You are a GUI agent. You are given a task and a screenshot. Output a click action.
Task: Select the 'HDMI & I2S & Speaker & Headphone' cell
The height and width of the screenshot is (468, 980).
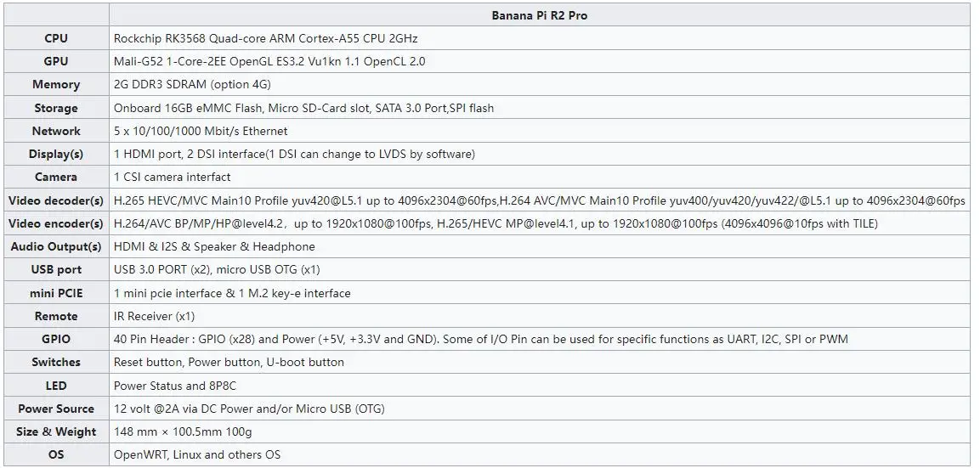click(540, 246)
